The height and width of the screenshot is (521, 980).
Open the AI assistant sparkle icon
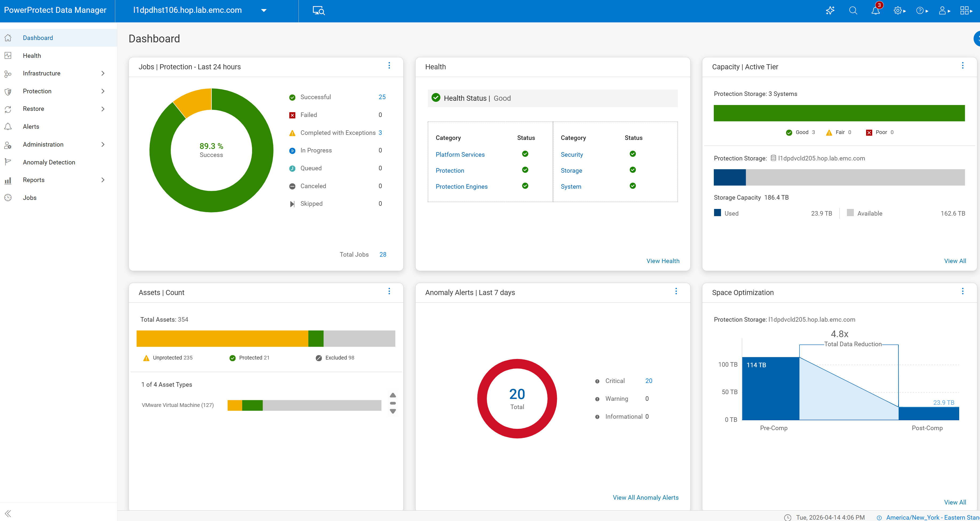830,10
